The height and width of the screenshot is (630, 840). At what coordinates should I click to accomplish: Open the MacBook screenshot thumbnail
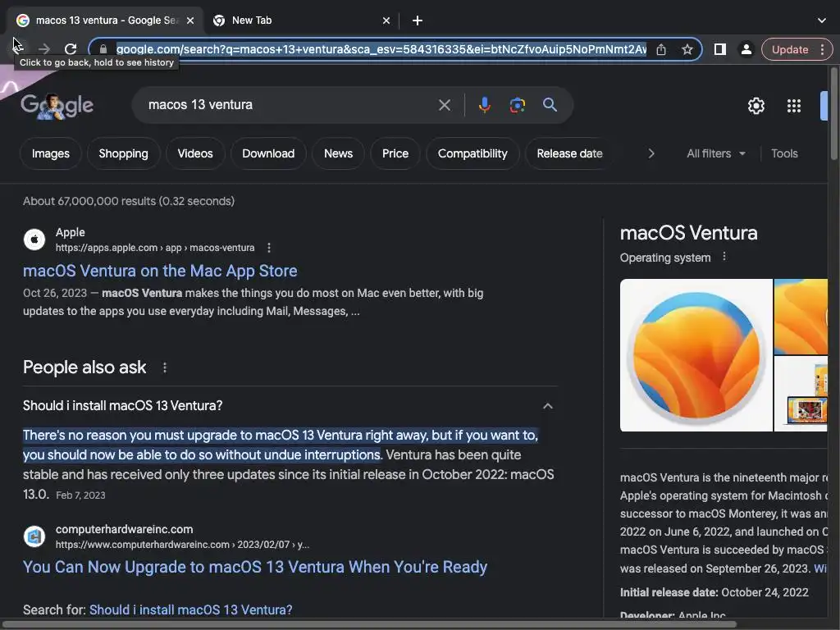(x=801, y=395)
